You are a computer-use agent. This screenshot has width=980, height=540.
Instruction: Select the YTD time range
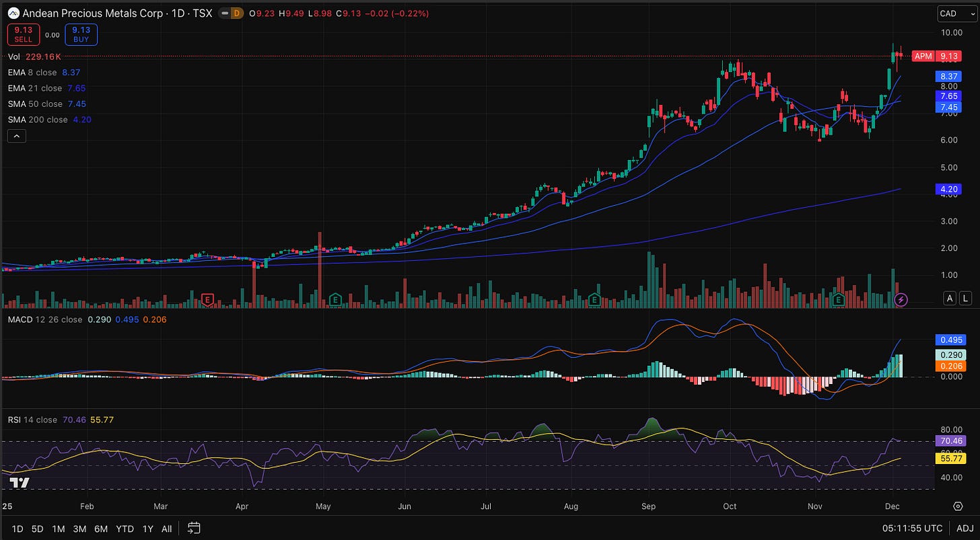coord(125,529)
